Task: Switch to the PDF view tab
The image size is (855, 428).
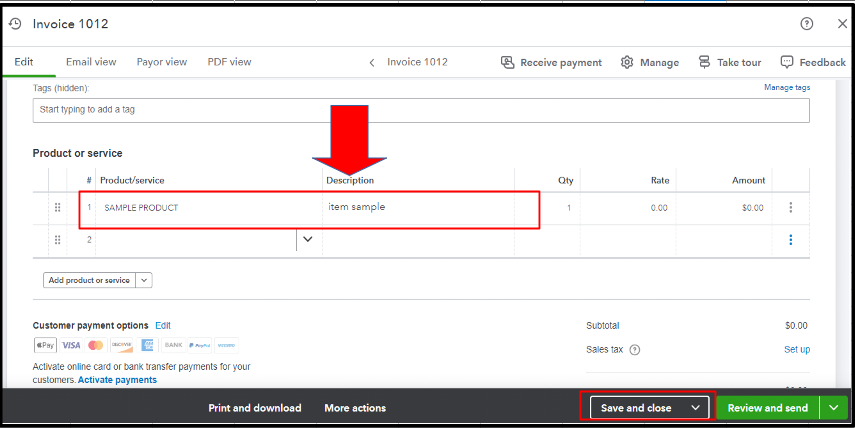Action: (229, 62)
